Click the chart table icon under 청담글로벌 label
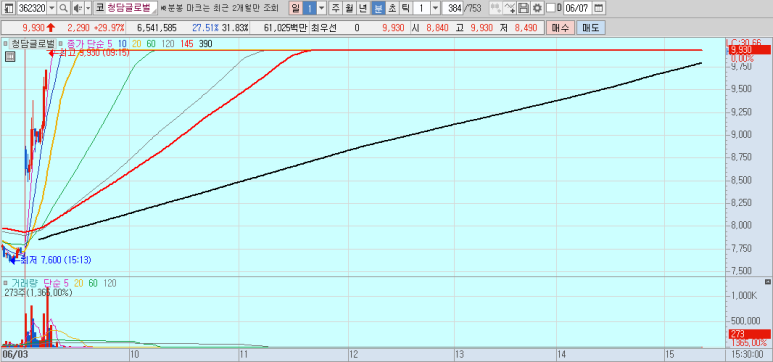The image size is (773, 362). coord(10,57)
